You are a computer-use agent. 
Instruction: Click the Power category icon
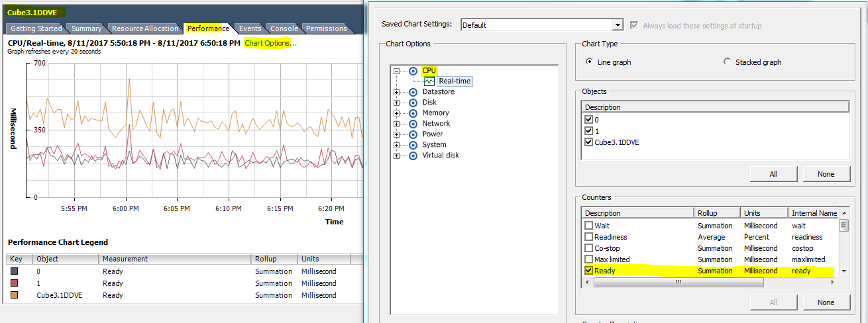[413, 134]
